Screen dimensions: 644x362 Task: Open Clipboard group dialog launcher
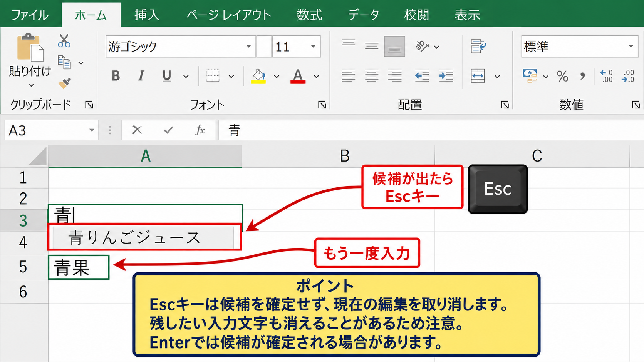pos(89,105)
